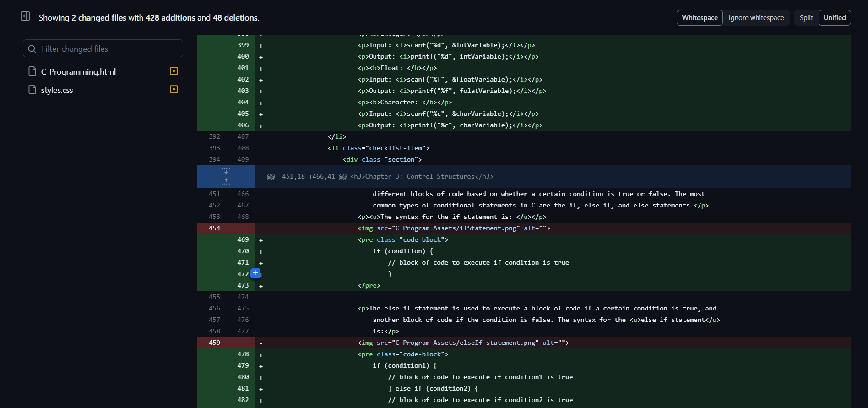
Task: Click removed elseIf statement.png img line
Action: (463, 343)
